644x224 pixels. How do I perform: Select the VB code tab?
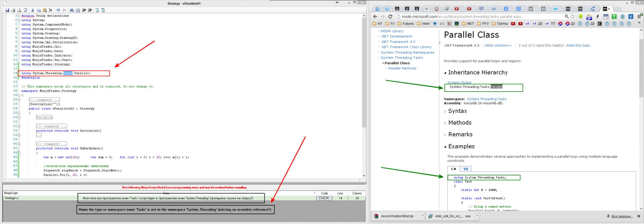click(x=466, y=169)
